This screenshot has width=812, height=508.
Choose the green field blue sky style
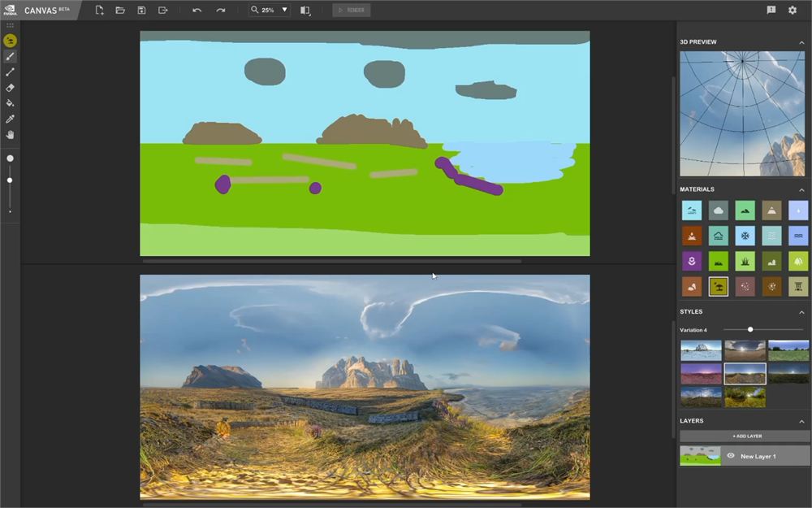(788, 350)
